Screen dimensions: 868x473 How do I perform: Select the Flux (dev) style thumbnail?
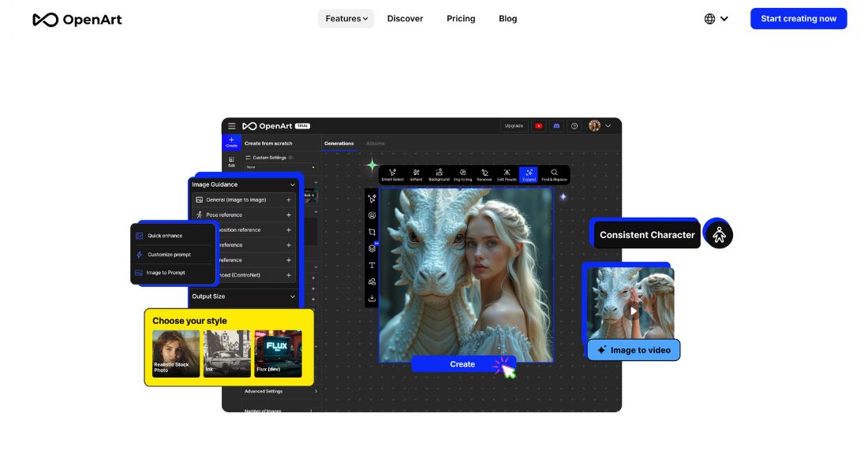278,354
